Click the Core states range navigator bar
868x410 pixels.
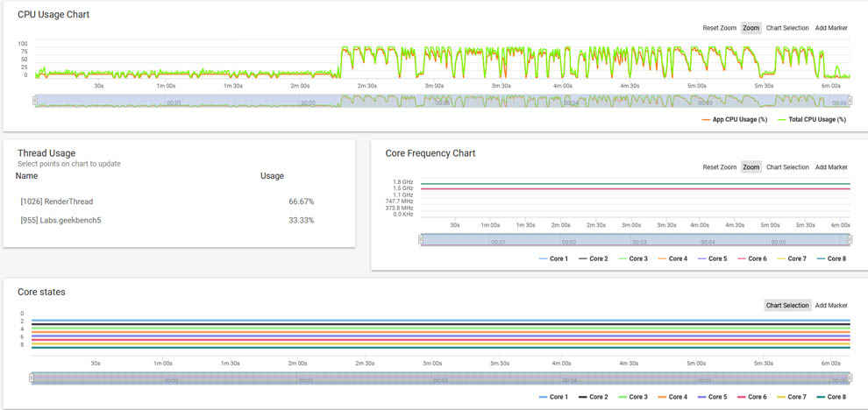click(439, 378)
